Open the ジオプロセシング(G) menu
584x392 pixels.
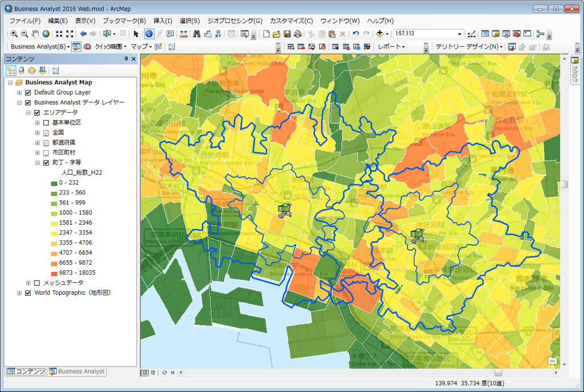[x=235, y=21]
